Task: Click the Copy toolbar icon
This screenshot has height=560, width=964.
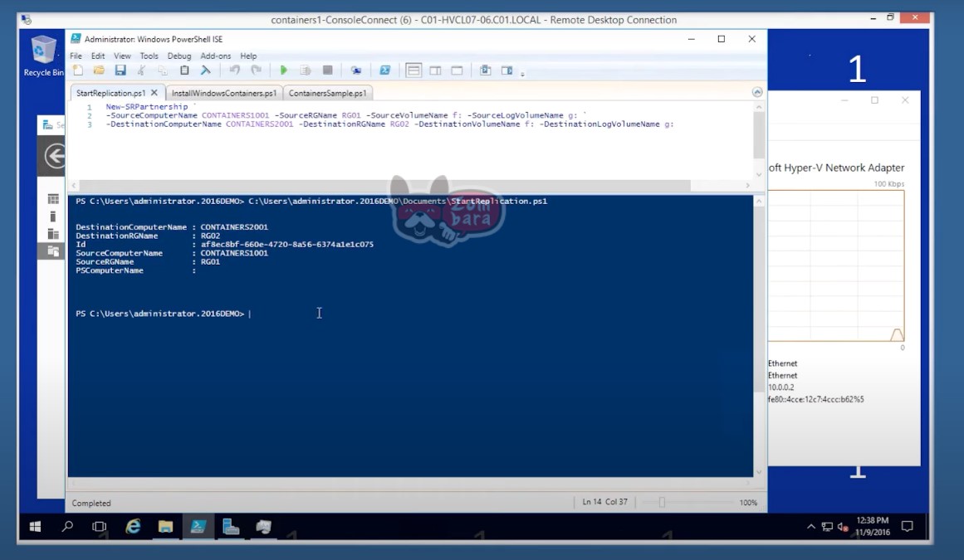Action: (x=163, y=71)
